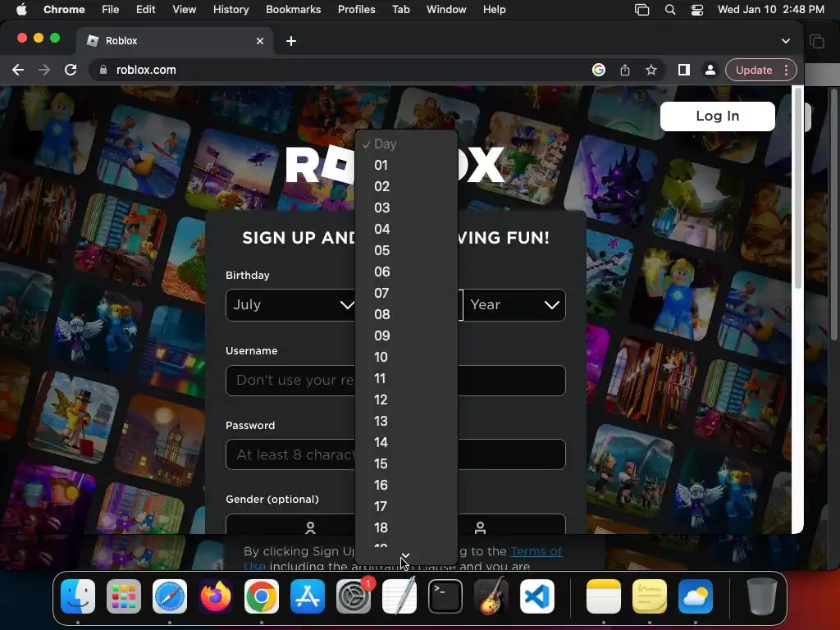Choose day 05 from the list
The width and height of the screenshot is (840, 630).
click(406, 250)
